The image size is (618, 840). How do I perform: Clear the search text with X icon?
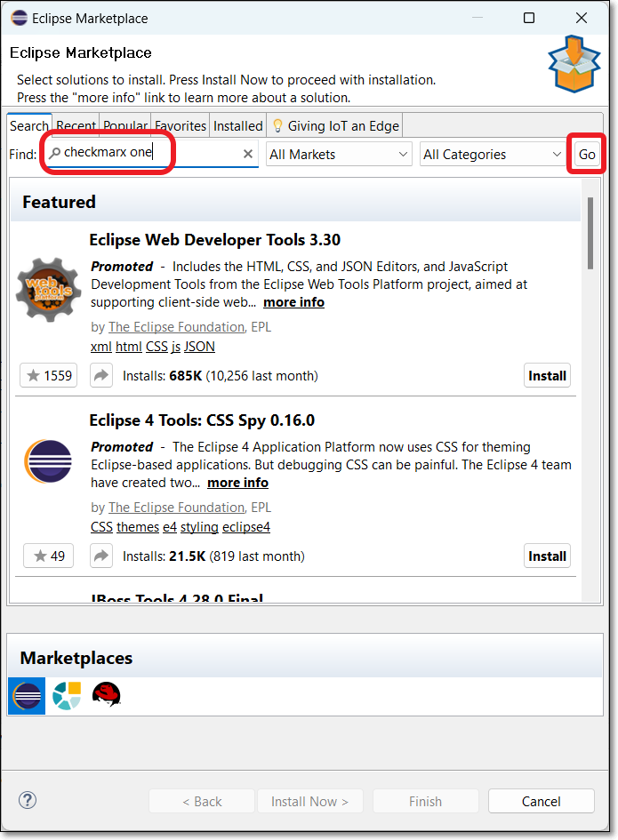[247, 155]
